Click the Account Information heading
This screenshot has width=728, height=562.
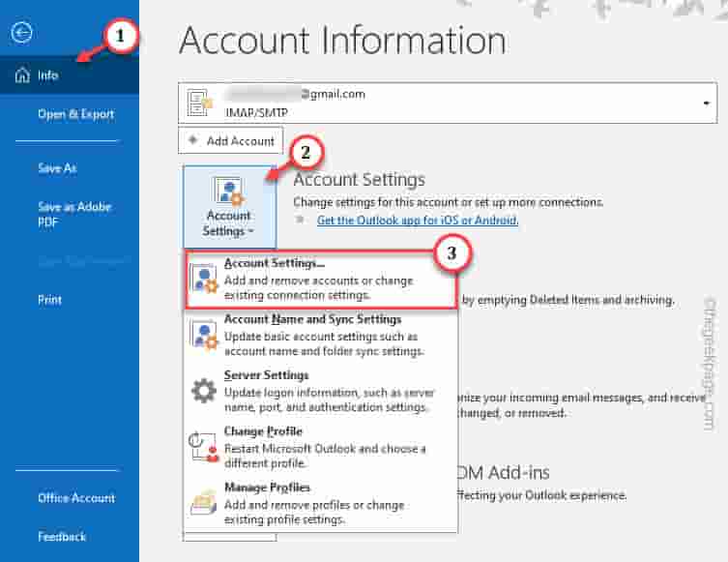point(342,41)
